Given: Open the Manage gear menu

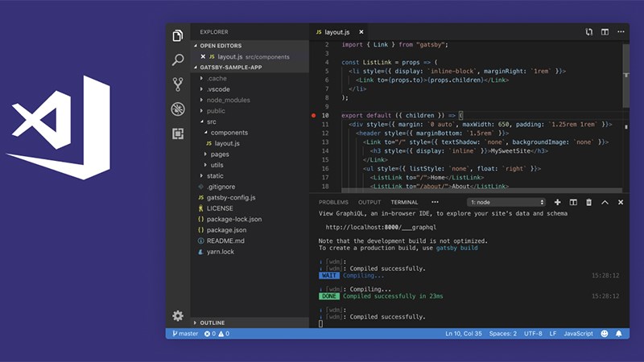Looking at the screenshot, I should coord(178,315).
